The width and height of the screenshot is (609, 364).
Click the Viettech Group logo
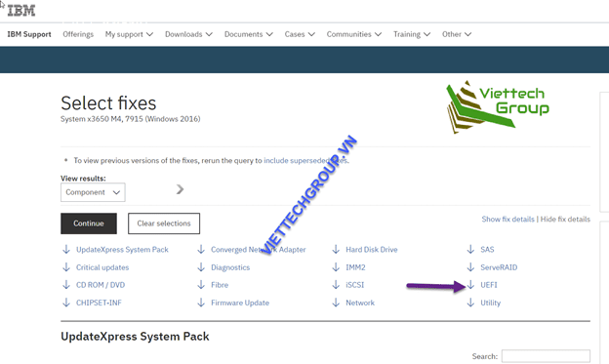(498, 106)
